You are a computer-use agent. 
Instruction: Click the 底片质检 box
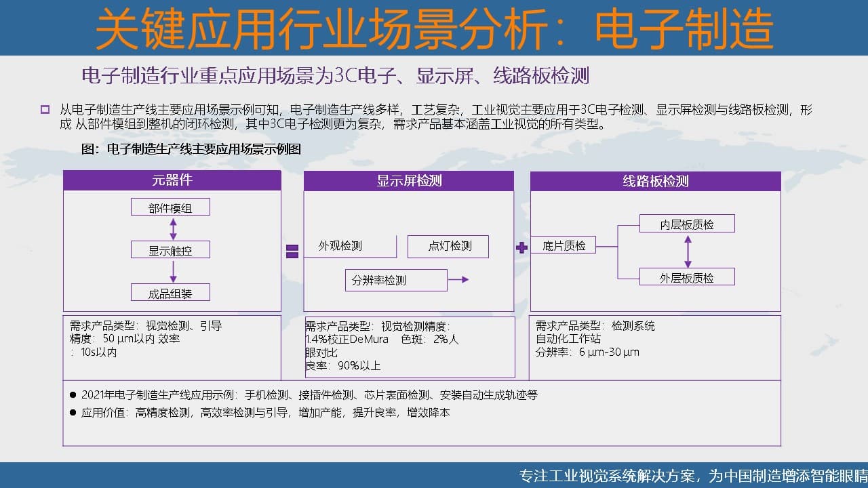[564, 245]
